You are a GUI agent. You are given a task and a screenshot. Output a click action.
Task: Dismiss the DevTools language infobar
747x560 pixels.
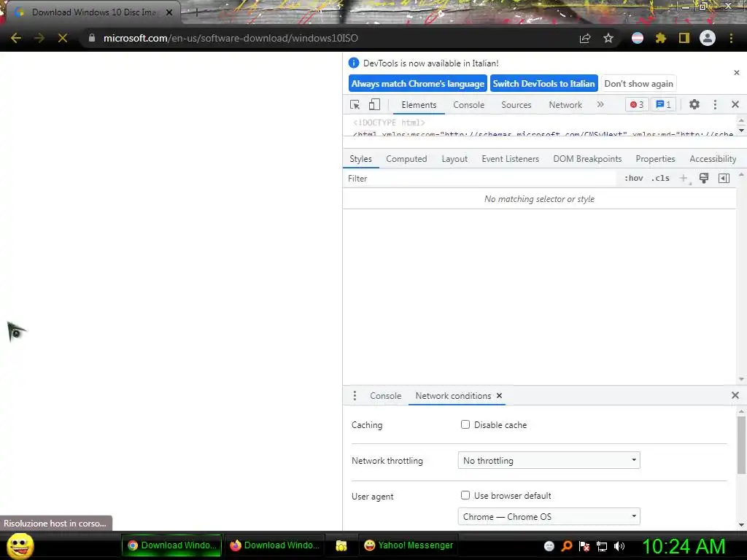pyautogui.click(x=737, y=73)
